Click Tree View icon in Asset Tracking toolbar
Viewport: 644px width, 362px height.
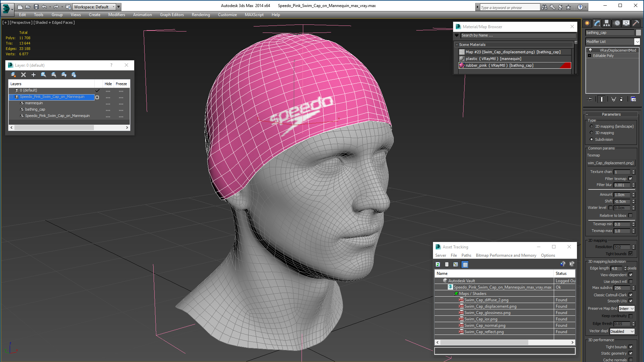point(455,264)
